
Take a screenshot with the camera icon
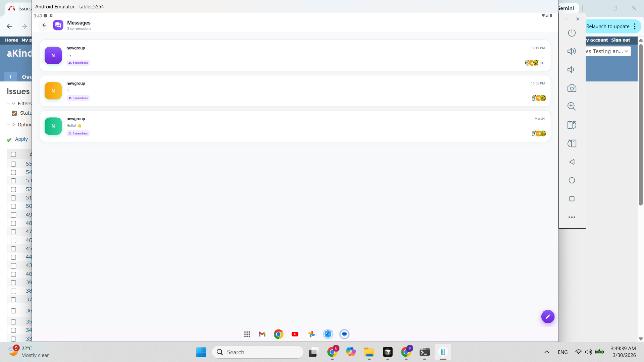pos(572,88)
